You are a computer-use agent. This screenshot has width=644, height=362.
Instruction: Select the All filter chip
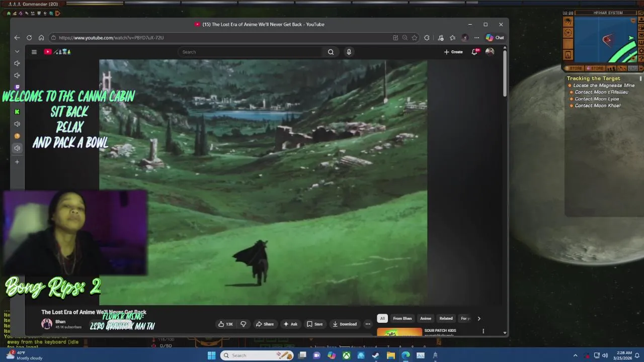pos(382,318)
